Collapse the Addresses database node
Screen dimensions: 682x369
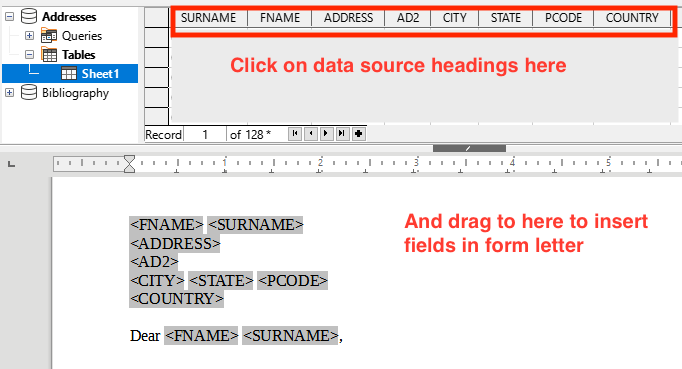pos(10,17)
